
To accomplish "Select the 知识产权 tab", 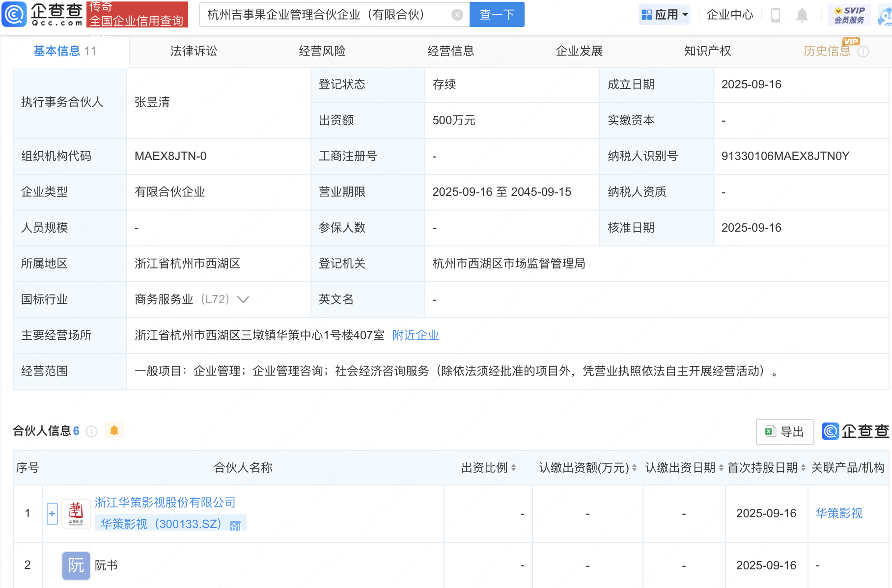I will [708, 51].
